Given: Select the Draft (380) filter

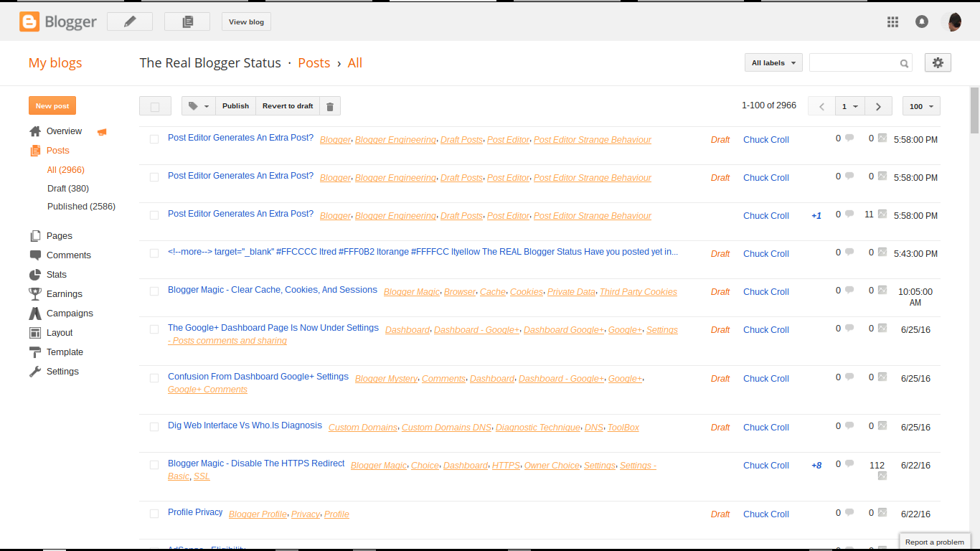Looking at the screenshot, I should point(68,188).
